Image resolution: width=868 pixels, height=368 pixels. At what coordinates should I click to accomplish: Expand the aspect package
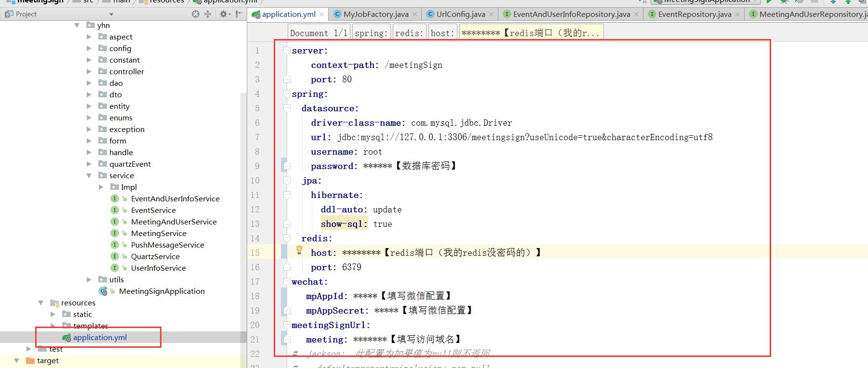pyautogui.click(x=89, y=37)
